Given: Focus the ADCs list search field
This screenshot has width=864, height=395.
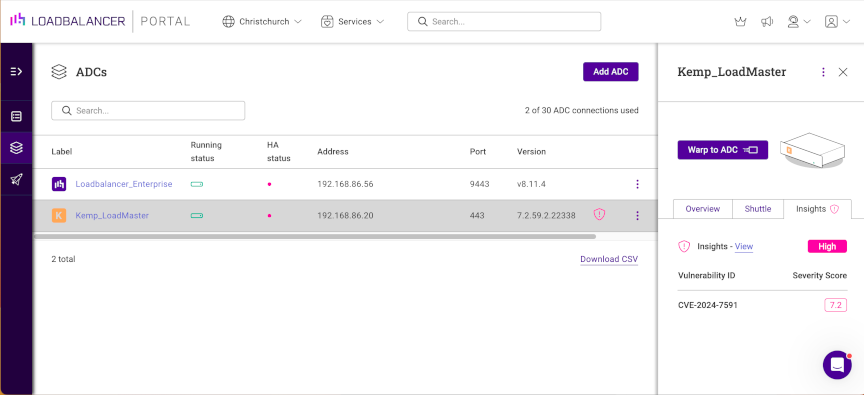Looking at the screenshot, I should click(148, 110).
